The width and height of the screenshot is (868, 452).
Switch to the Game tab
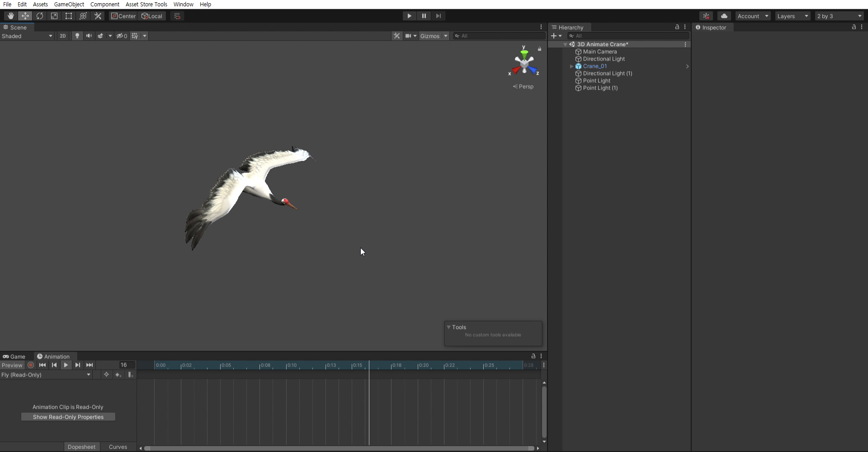pos(14,356)
